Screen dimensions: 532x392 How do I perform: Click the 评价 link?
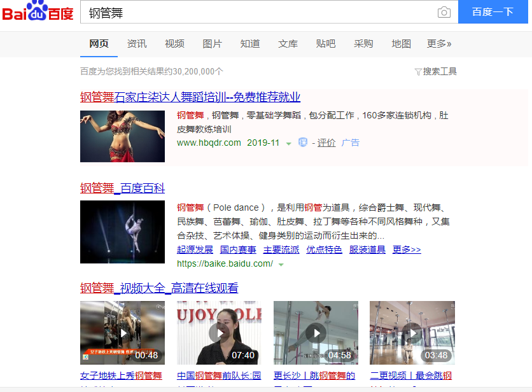pyautogui.click(x=326, y=143)
